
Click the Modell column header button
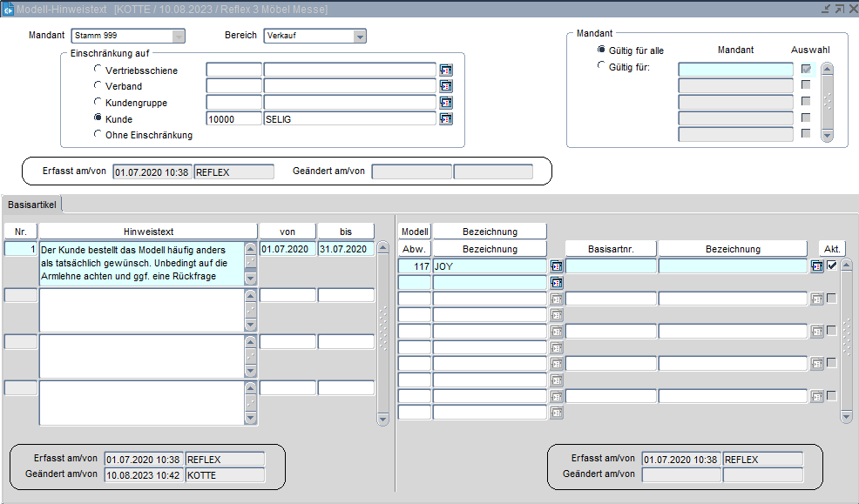[x=415, y=232]
